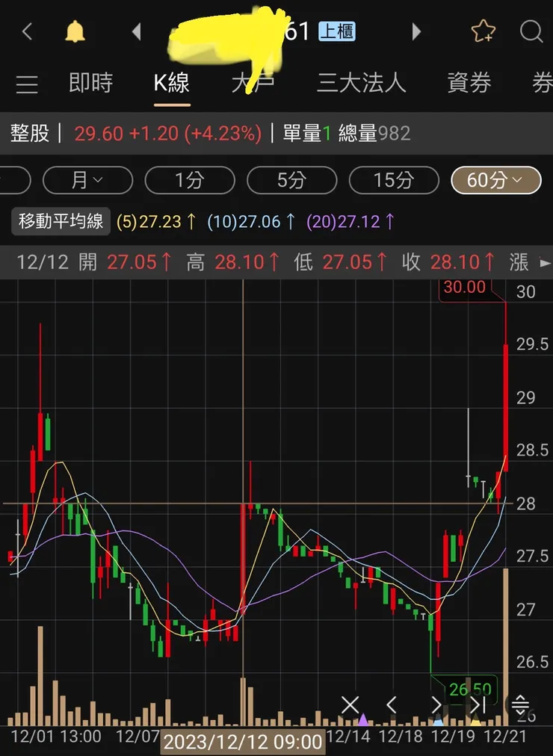Tap the 2023/12/12 09:00 crosshair date label
The width and height of the screenshot is (553, 756).
pos(243,742)
